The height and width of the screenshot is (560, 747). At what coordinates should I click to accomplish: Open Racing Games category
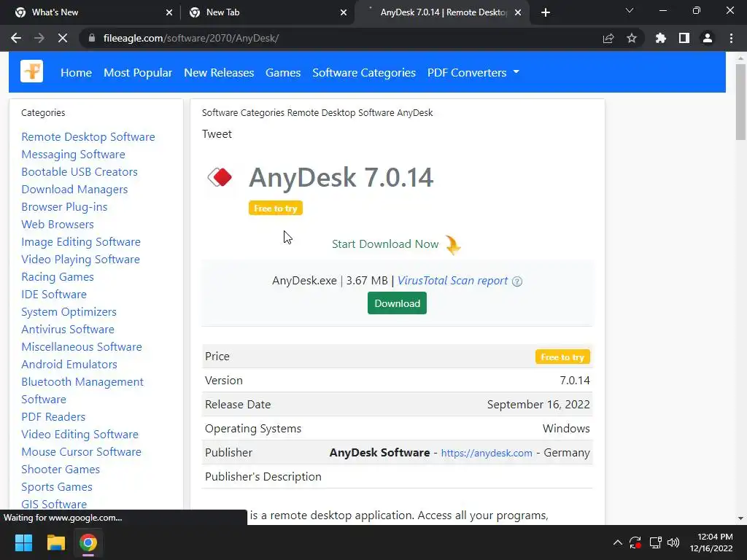click(x=58, y=276)
